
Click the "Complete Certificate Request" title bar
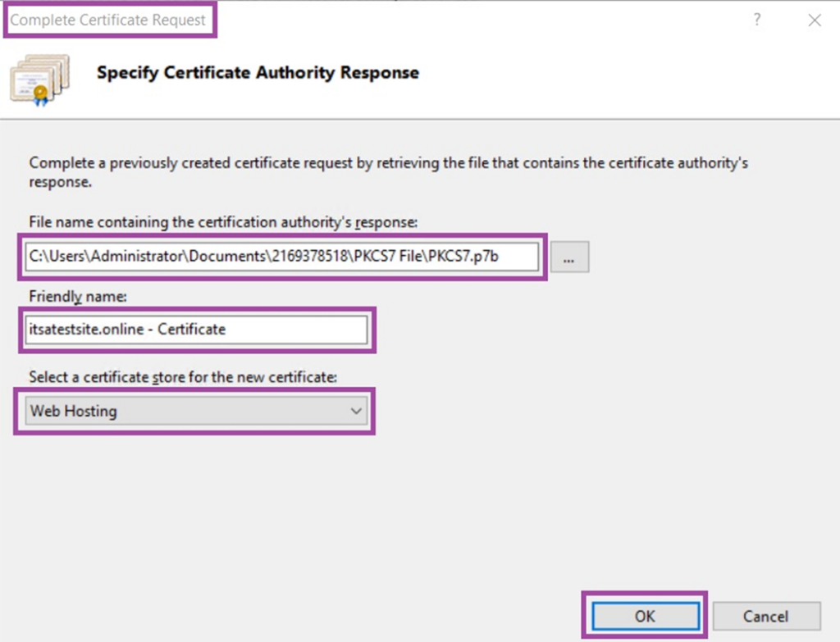109,20
